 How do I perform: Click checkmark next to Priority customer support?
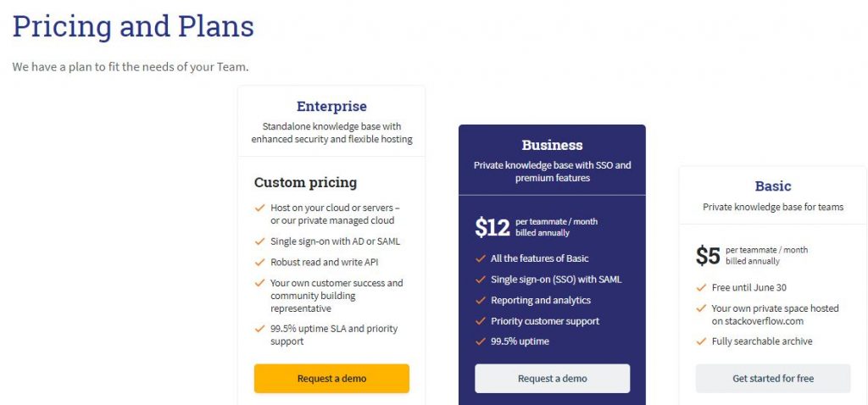[480, 321]
